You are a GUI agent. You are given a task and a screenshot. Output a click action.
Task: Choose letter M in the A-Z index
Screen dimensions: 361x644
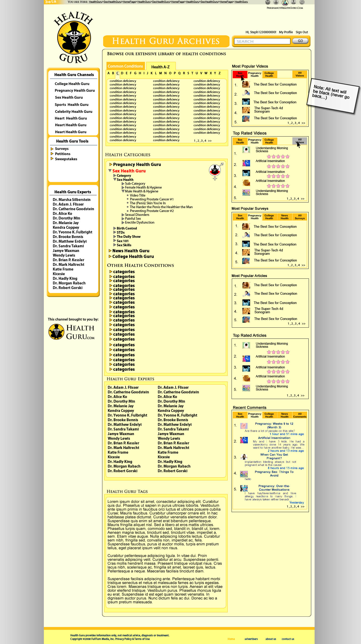coord(160,73)
